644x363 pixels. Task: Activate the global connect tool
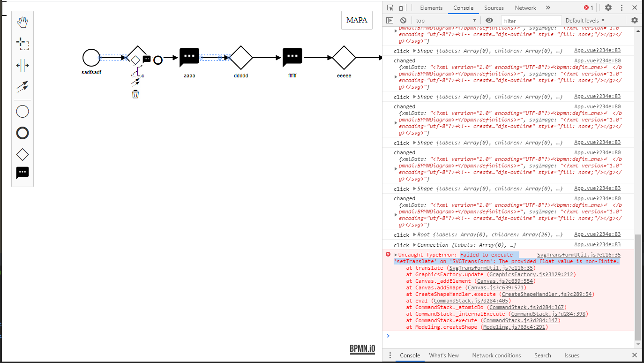(22, 86)
